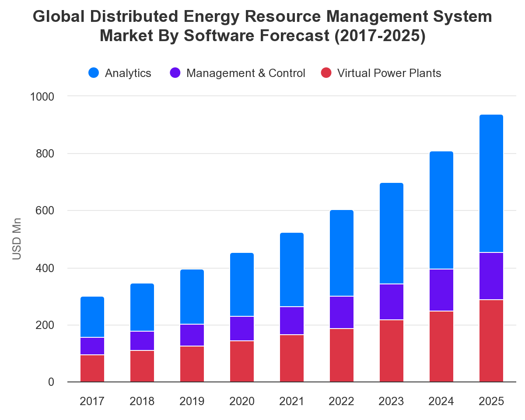
Task: Select the 2017 Management & Control bar segment
Action: tap(92, 346)
